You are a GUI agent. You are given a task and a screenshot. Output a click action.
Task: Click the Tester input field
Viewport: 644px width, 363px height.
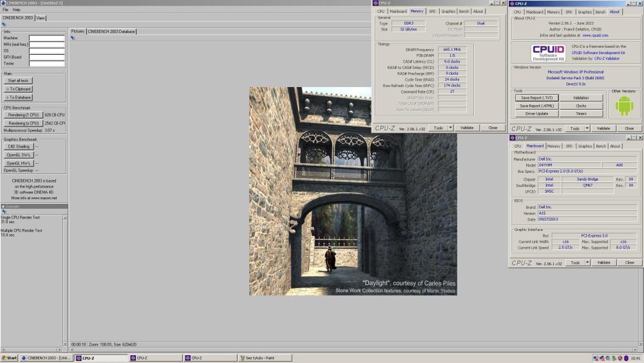tap(47, 63)
